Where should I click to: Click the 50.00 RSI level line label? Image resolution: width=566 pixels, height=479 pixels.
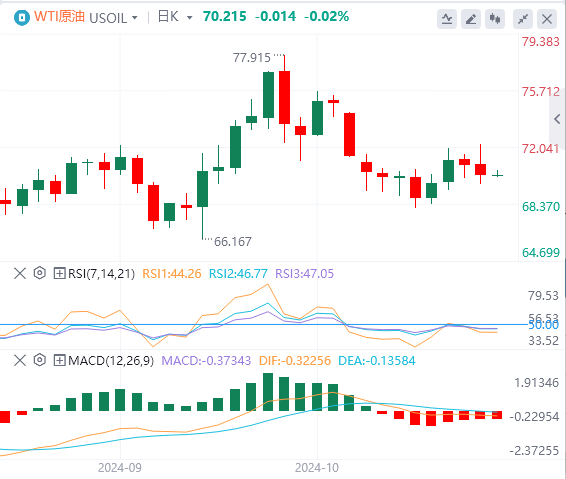544,325
